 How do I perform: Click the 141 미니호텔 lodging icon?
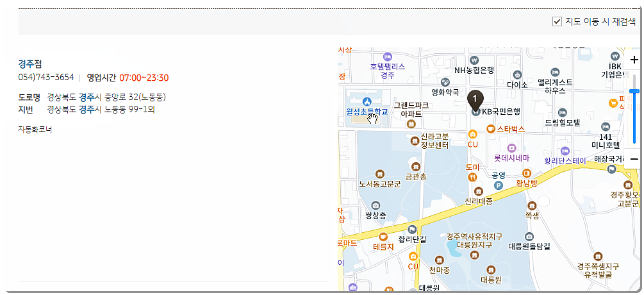pos(605,126)
